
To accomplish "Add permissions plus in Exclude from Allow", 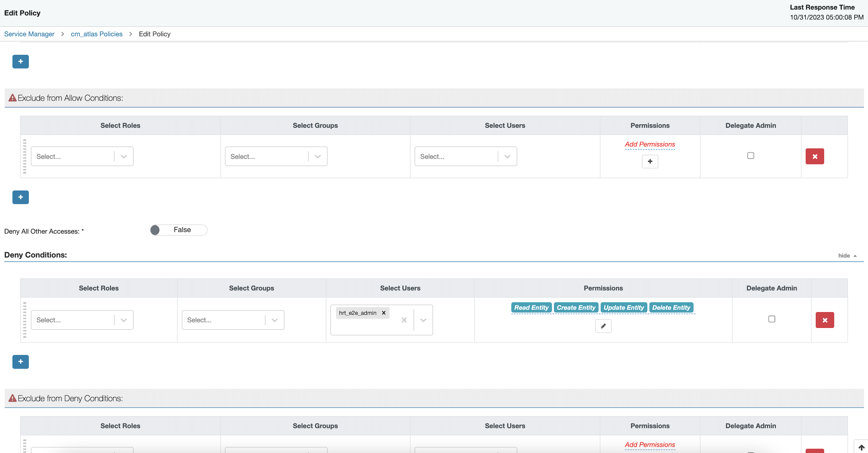I will pyautogui.click(x=650, y=161).
